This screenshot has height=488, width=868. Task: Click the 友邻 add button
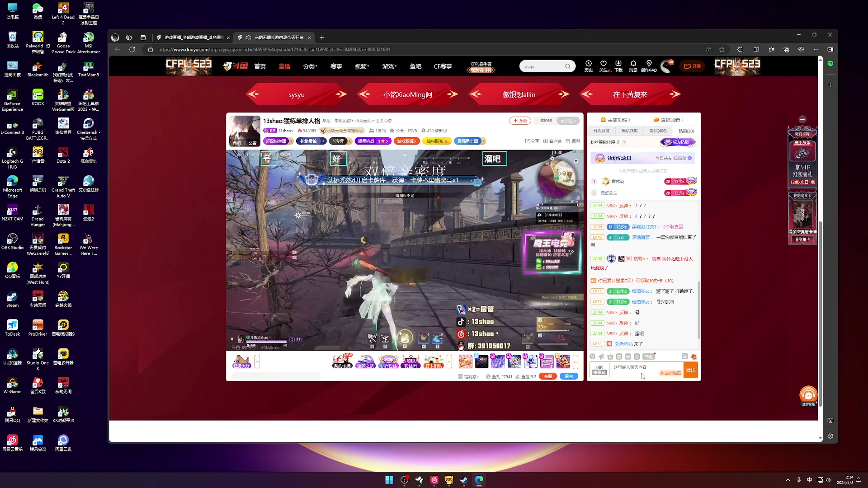click(520, 121)
